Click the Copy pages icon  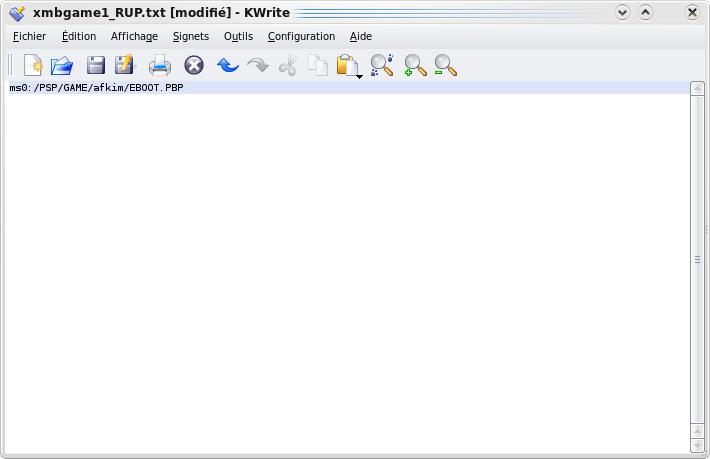coord(318,66)
